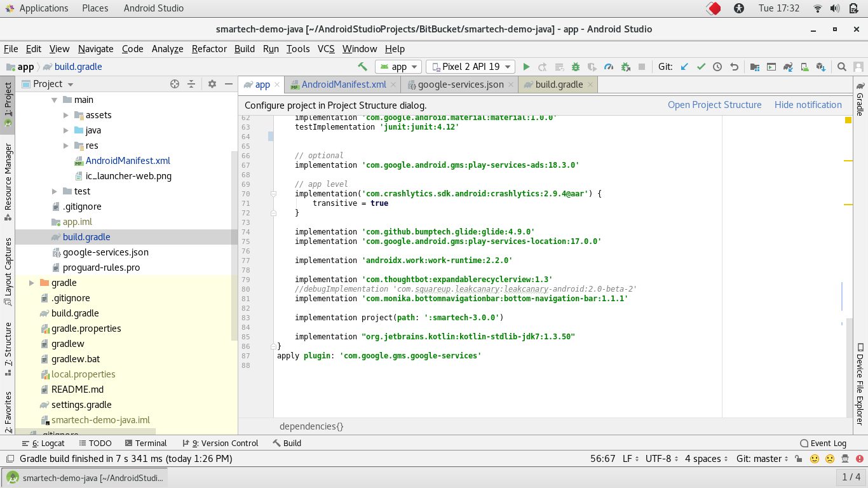Screen dimensions: 868x488
Task: Open the SDK Manager icon
Action: [x=821, y=67]
